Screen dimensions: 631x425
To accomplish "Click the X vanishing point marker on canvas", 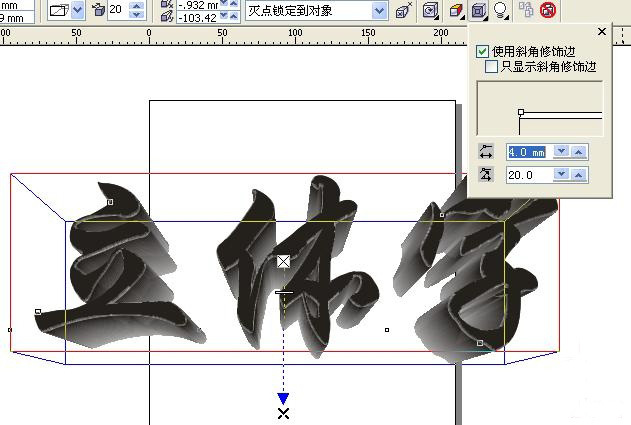I will point(284,413).
